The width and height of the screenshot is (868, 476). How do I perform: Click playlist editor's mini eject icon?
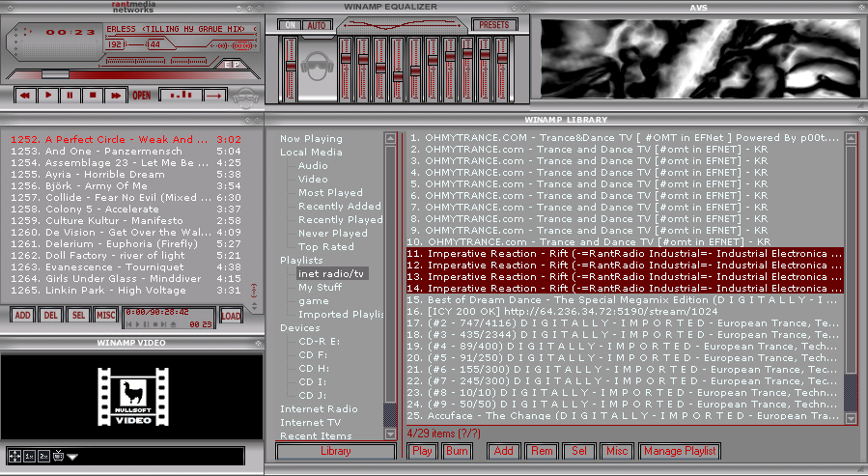coord(173,324)
